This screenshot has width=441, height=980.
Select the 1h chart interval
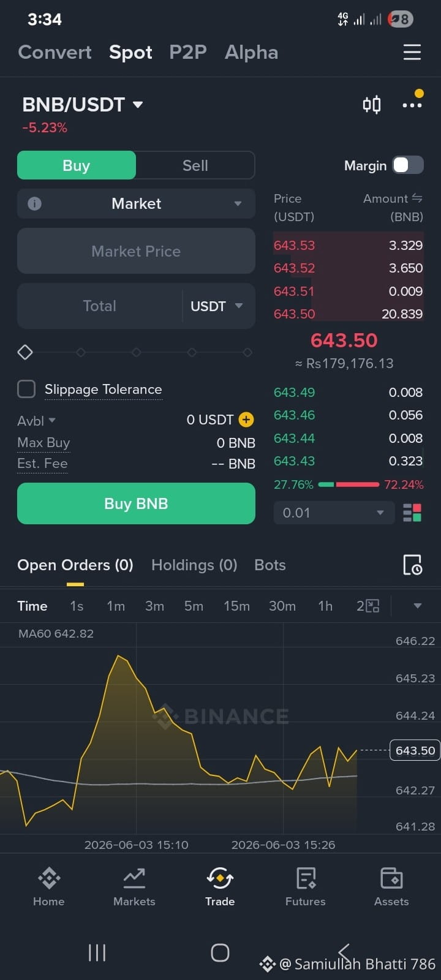325,606
